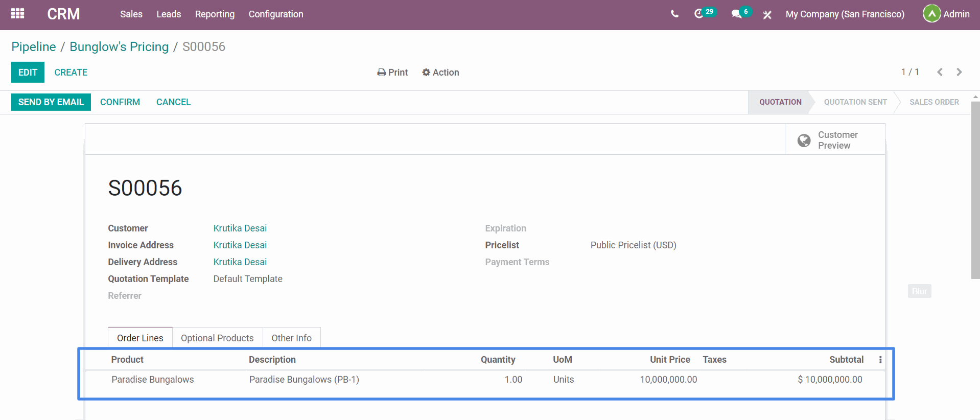Expand the Action dropdown
Image resolution: width=980 pixels, height=420 pixels.
[x=440, y=73]
